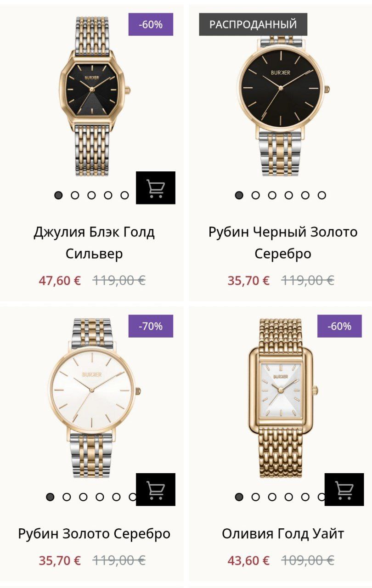The width and height of the screenshot is (372, 588).
Task: Select last image dot for Джулия Блэк Голд Сильвер
Action: [124, 195]
